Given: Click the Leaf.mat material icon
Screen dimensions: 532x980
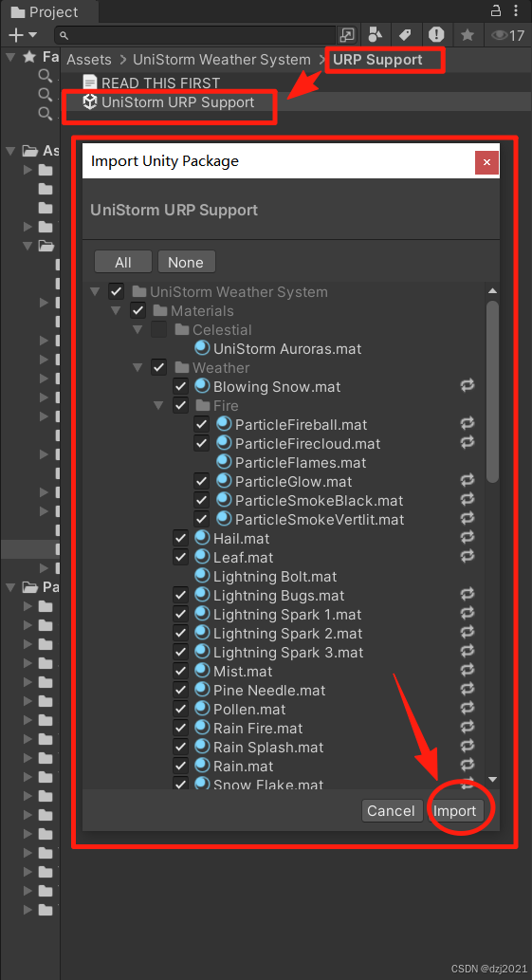Looking at the screenshot, I should [x=202, y=557].
